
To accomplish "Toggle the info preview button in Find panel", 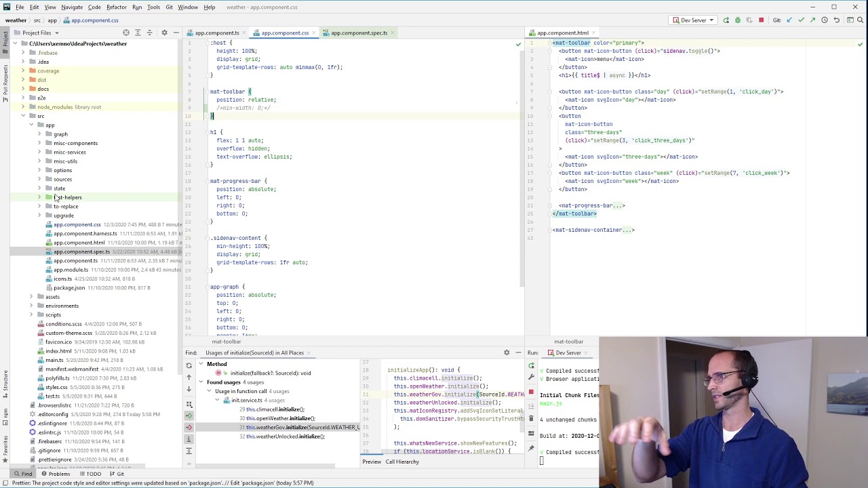I will coord(189,440).
